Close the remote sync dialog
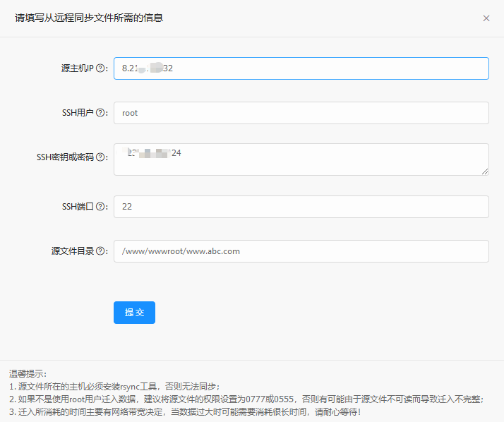The width and height of the screenshot is (504, 422). tap(486, 18)
